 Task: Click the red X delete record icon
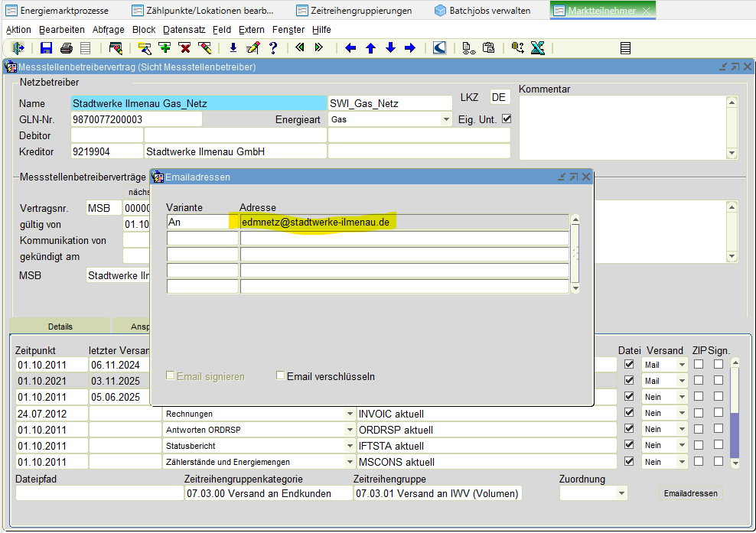pyautogui.click(x=184, y=48)
